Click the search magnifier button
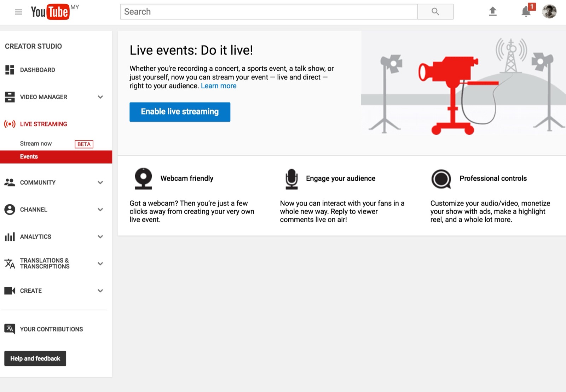 tap(435, 12)
